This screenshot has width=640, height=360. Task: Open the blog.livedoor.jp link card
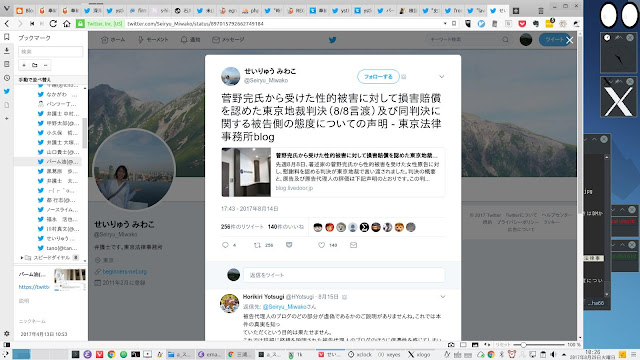point(333,172)
